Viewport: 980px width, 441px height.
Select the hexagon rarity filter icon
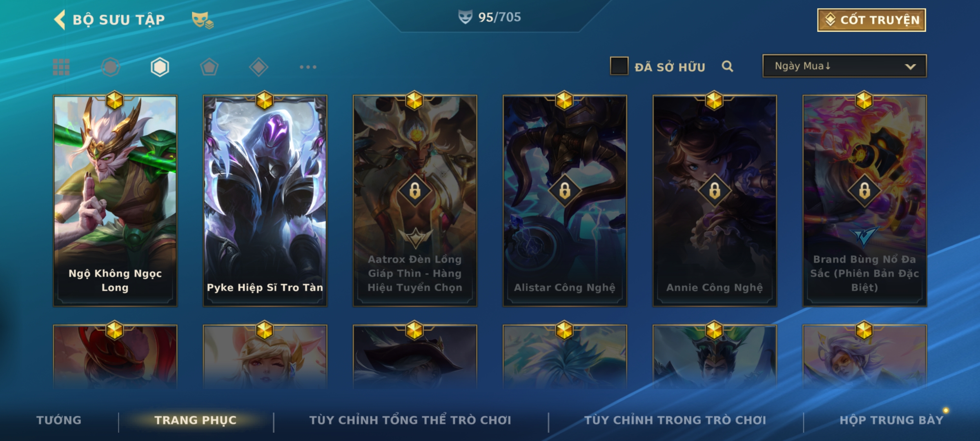tap(160, 67)
